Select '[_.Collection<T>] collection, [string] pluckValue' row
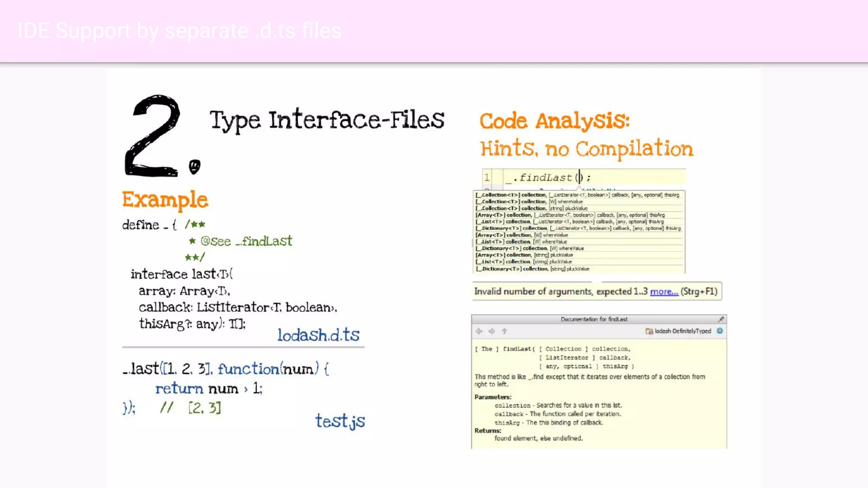The width and height of the screenshot is (868, 488). click(x=579, y=208)
